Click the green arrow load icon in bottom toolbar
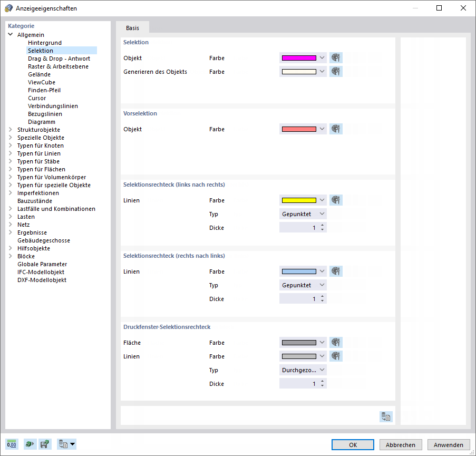Viewport: 476px width, 456px height. (x=30, y=444)
